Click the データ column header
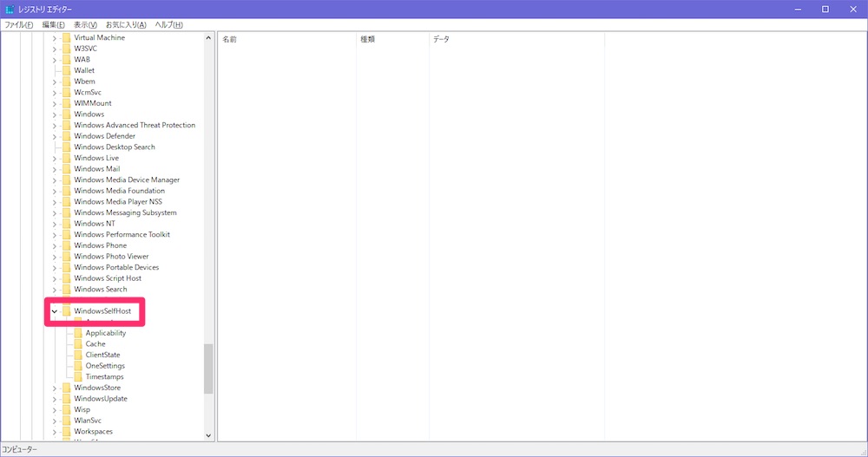The image size is (868, 457). pyautogui.click(x=516, y=39)
